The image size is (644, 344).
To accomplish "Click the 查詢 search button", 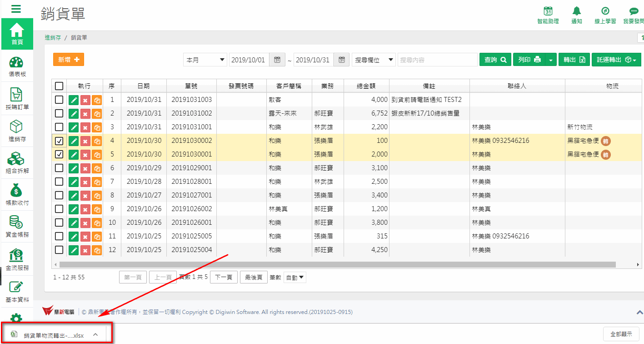I will coord(495,60).
